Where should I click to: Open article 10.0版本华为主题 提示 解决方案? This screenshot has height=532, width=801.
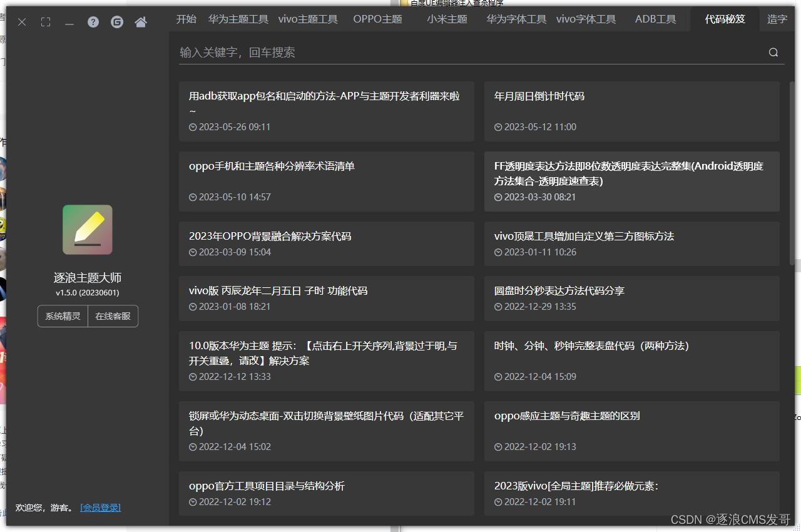point(327,361)
